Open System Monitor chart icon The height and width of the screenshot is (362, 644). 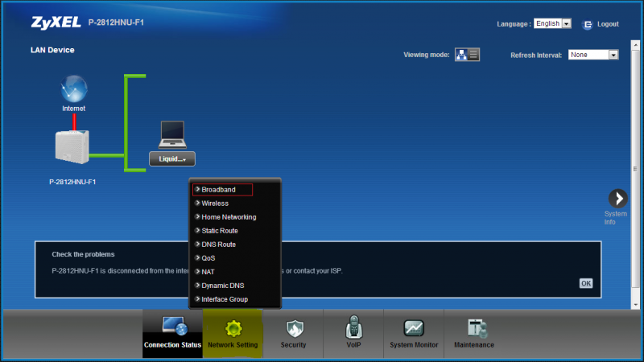414,328
